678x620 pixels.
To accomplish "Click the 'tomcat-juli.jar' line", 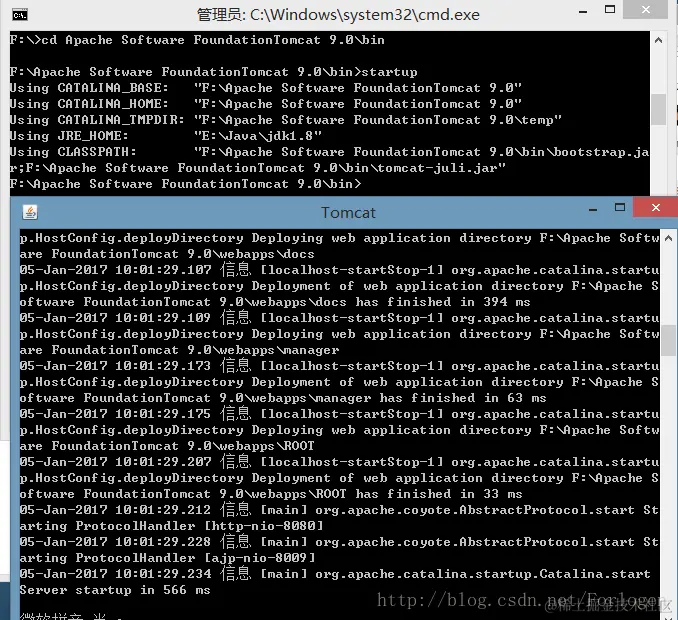I will pos(258,168).
